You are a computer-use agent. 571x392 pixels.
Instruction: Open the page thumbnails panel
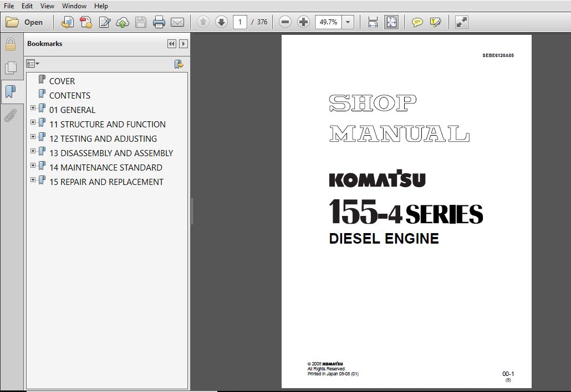pyautogui.click(x=11, y=68)
